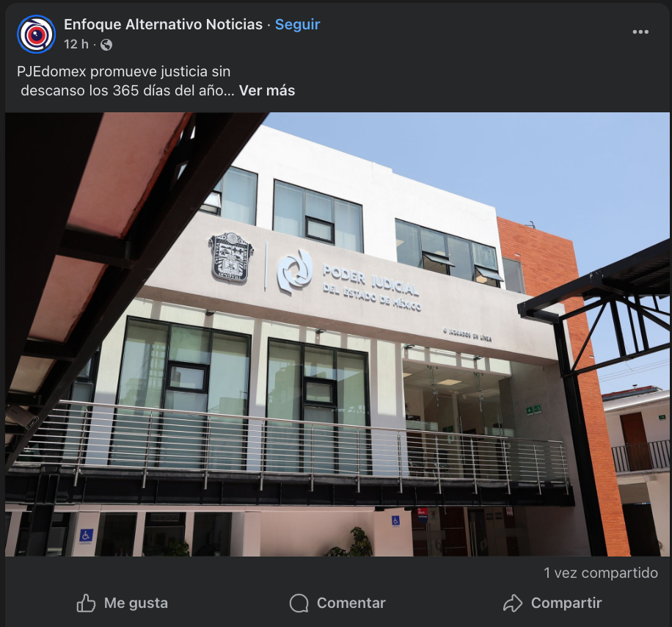
Task: Click the Me gusta text label
Action: tap(136, 603)
